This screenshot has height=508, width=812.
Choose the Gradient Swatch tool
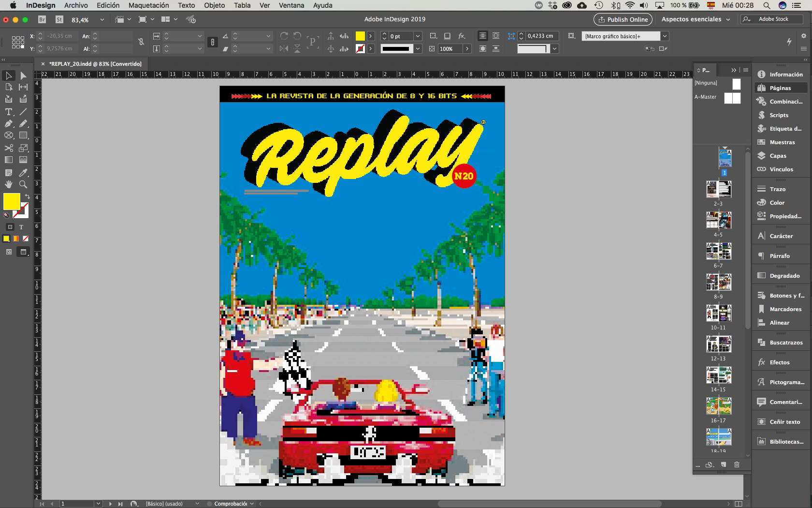[x=9, y=160]
